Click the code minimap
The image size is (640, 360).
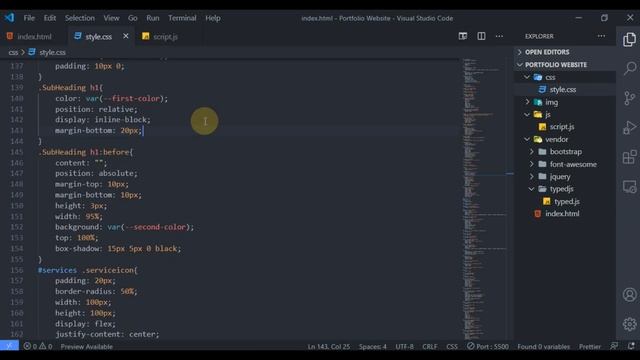click(x=484, y=198)
